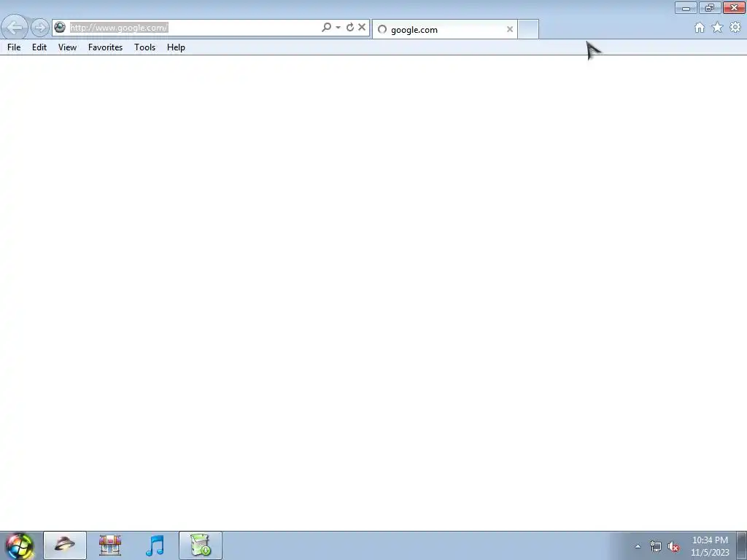
Task: Show hidden system tray icons
Action: point(638,546)
